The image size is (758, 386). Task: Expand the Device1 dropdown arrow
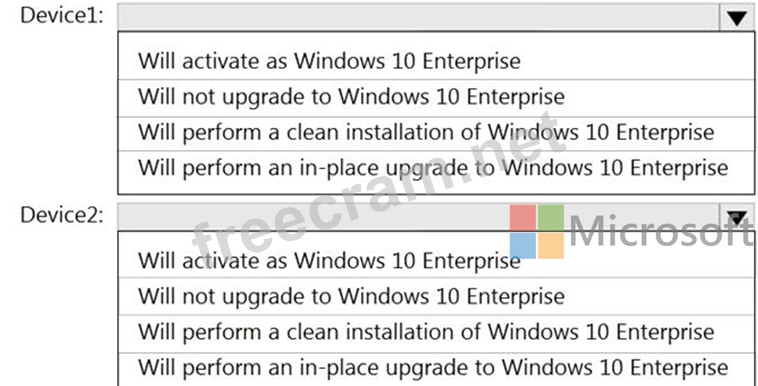coord(737,17)
